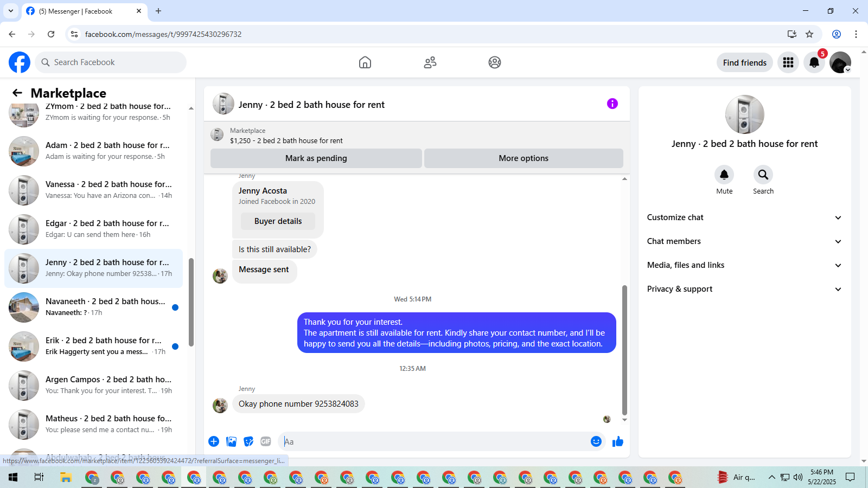This screenshot has width=868, height=488.
Task: Expand Customize chat section
Action: point(744,217)
